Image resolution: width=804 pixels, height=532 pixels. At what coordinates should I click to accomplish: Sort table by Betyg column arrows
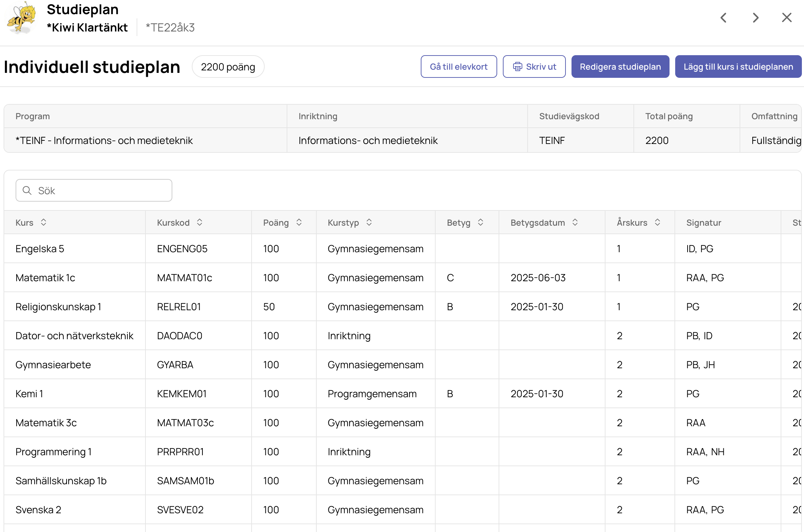coord(481,222)
